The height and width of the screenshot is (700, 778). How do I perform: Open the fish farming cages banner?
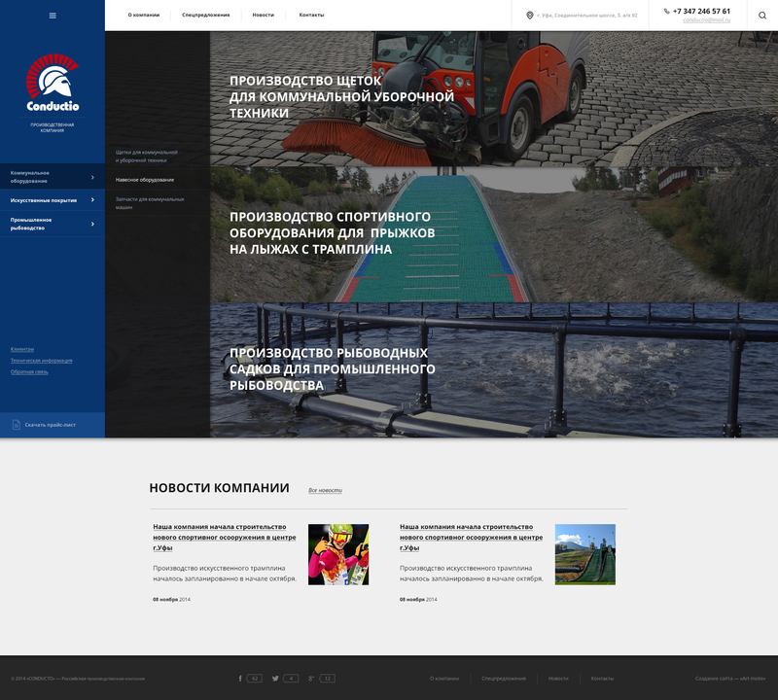pyautogui.click(x=494, y=370)
